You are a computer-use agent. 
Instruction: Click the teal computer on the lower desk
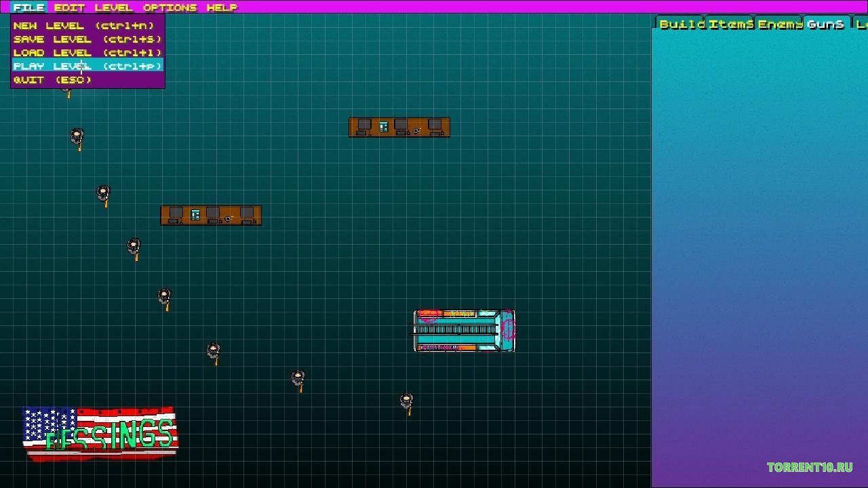click(195, 215)
